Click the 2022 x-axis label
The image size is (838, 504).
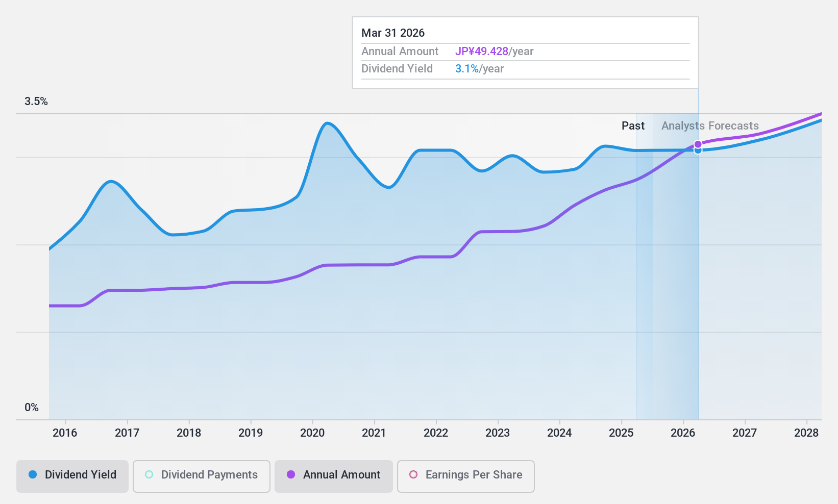tap(436, 433)
